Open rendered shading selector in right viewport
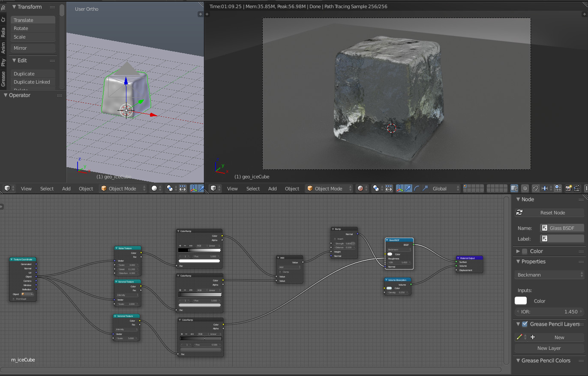 pos(363,189)
